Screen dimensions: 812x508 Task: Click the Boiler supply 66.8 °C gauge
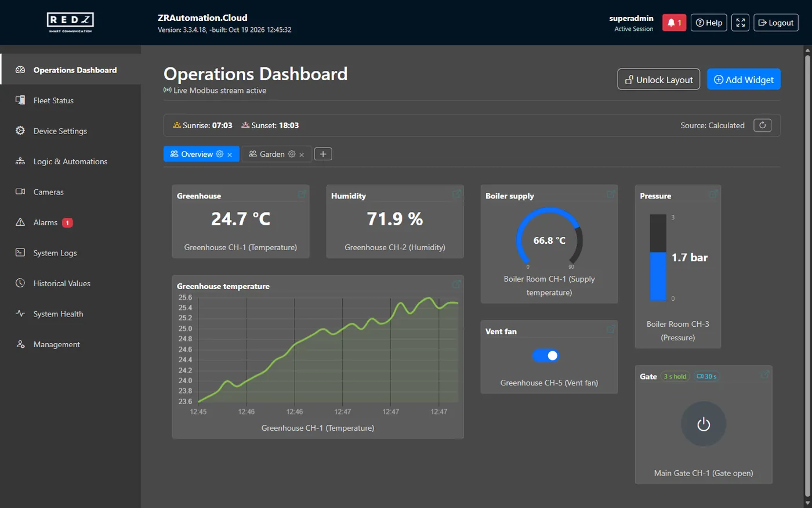[549, 238]
